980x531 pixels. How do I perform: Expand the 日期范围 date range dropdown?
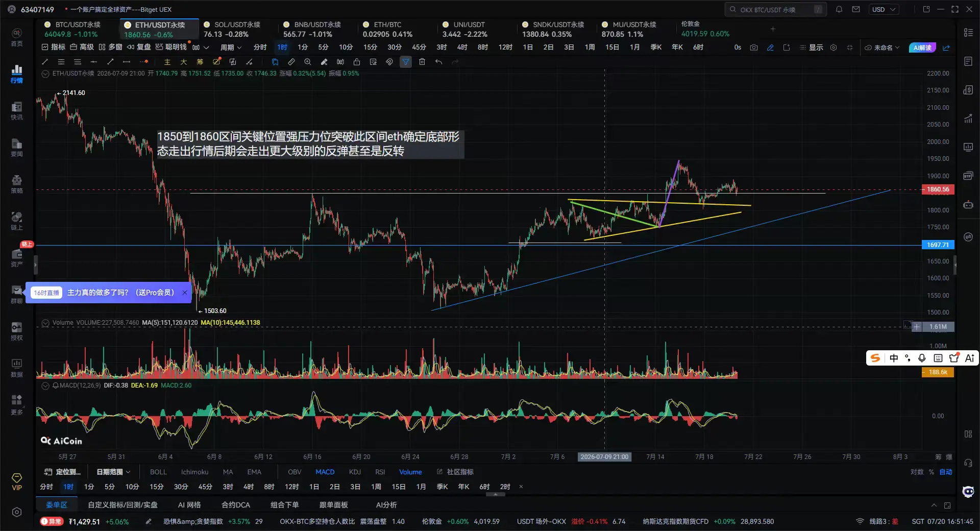(113, 472)
